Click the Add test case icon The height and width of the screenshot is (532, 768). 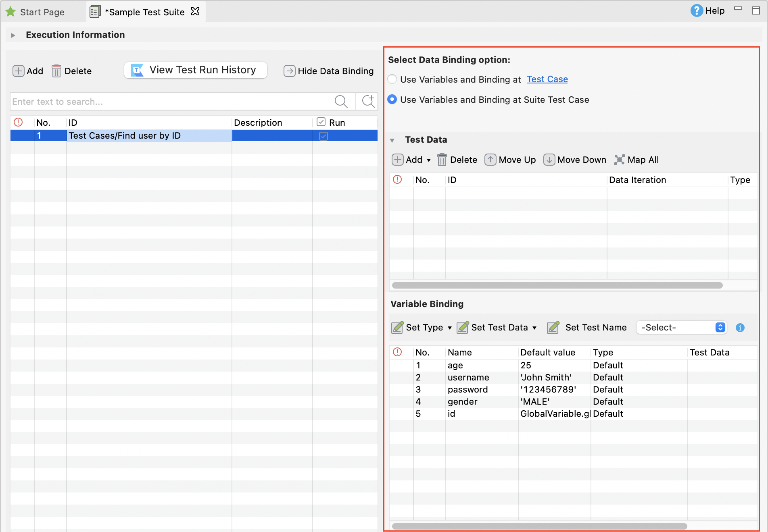[x=19, y=71]
